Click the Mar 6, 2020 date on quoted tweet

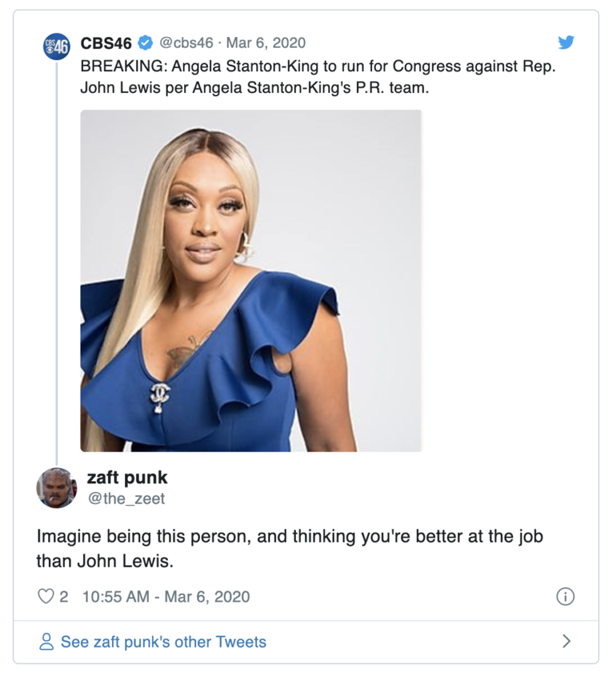(x=265, y=43)
